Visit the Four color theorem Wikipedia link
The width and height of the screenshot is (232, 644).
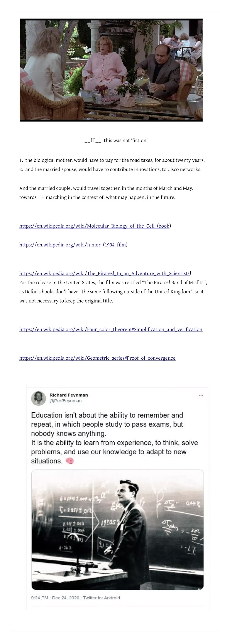(111, 329)
